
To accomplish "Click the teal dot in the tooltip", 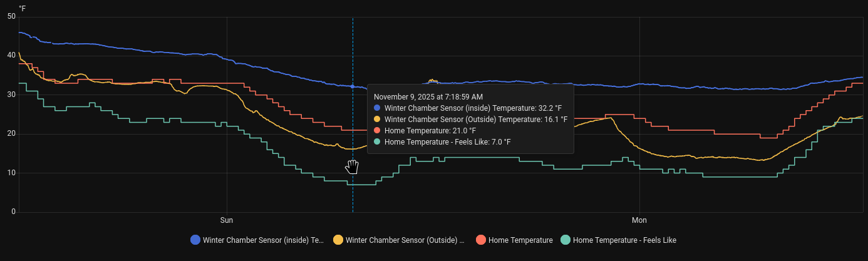I will pyautogui.click(x=377, y=141).
